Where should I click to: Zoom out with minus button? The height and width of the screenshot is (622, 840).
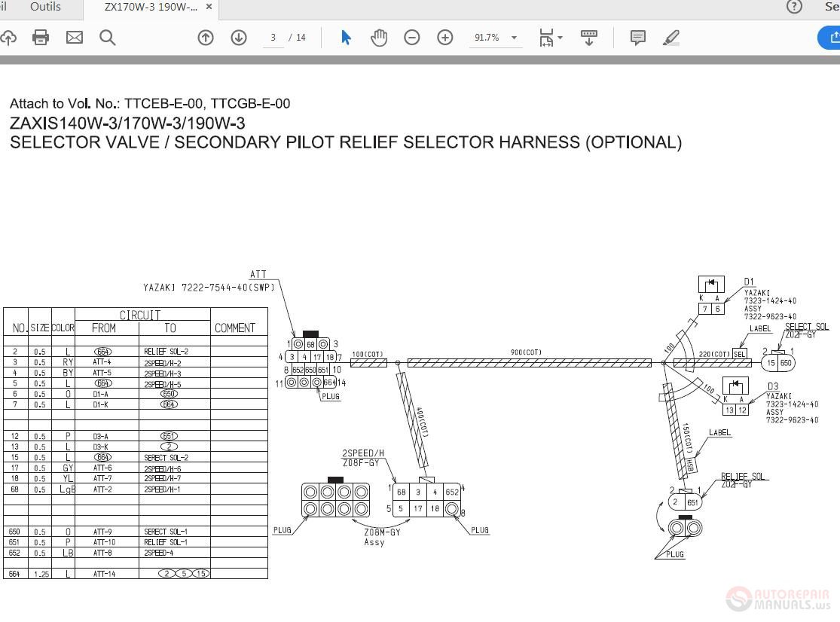[x=412, y=38]
